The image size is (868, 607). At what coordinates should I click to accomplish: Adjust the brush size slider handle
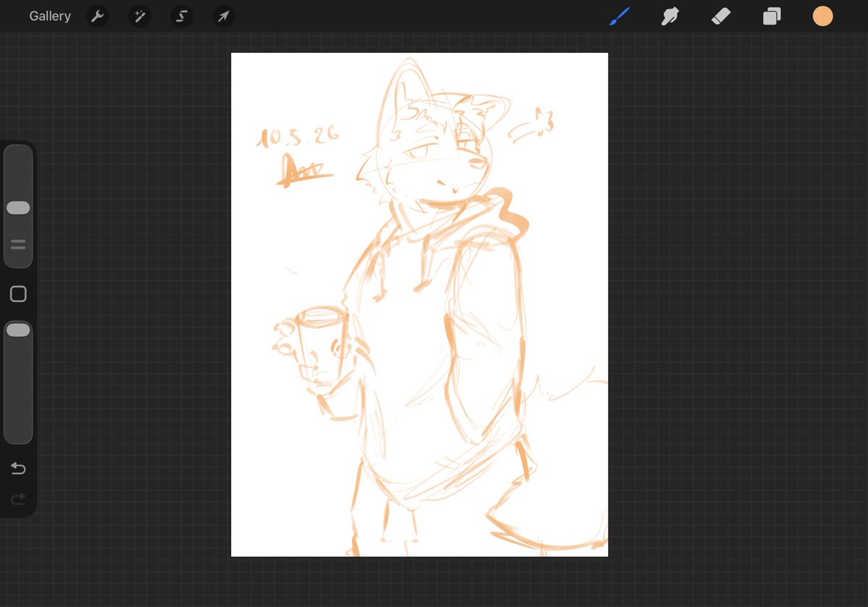tap(18, 208)
